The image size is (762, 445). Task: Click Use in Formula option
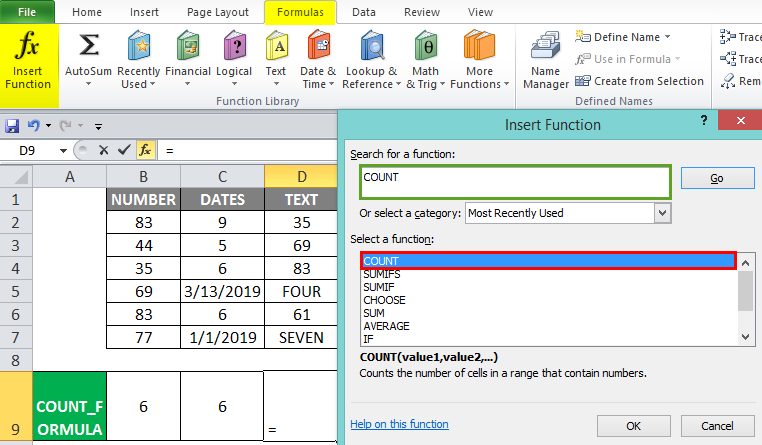[627, 59]
